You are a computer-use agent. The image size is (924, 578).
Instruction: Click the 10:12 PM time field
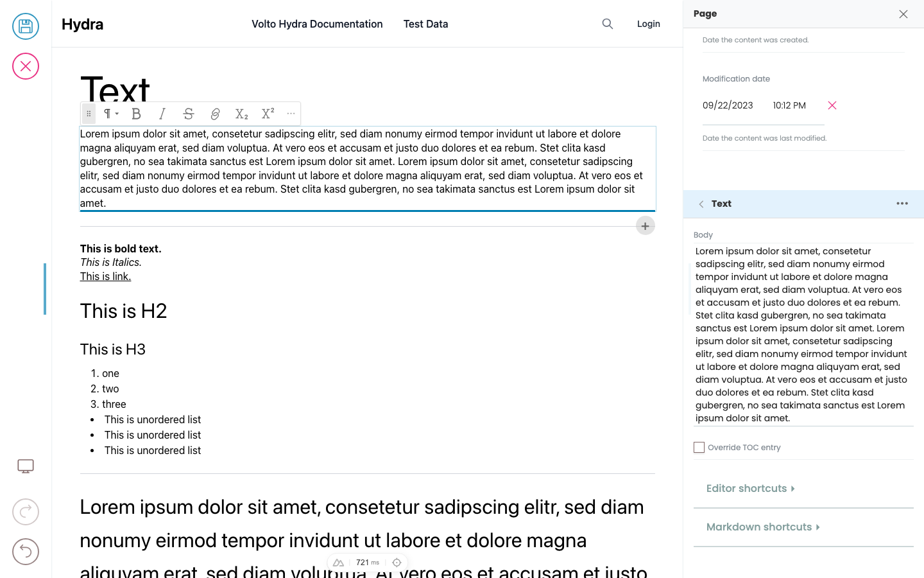[x=789, y=105]
